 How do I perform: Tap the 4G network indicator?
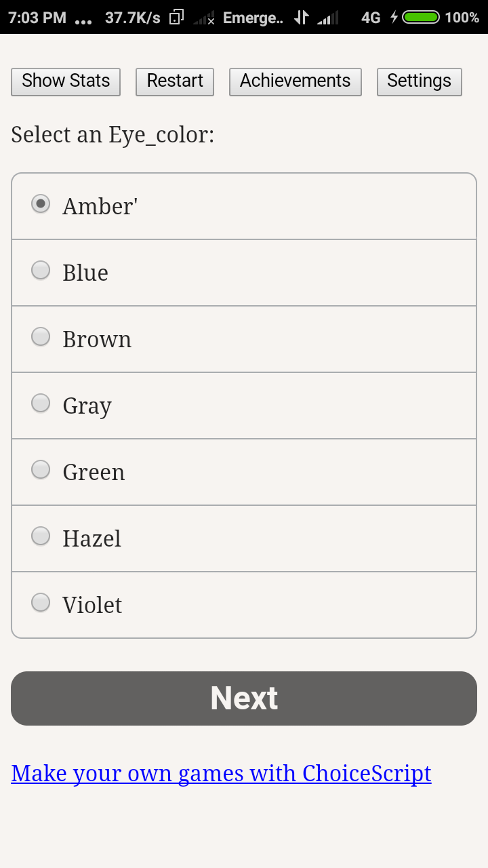point(371,18)
